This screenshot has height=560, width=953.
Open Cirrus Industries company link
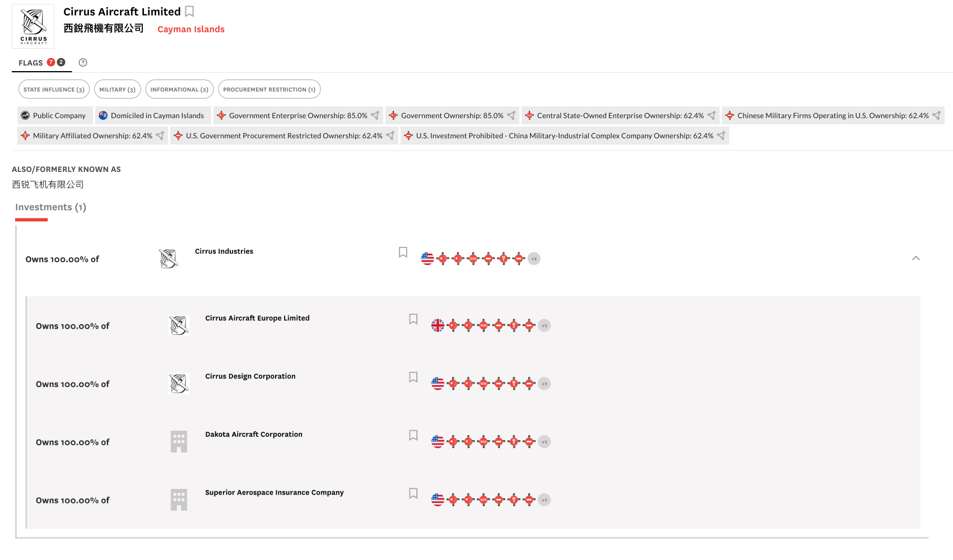coord(224,251)
